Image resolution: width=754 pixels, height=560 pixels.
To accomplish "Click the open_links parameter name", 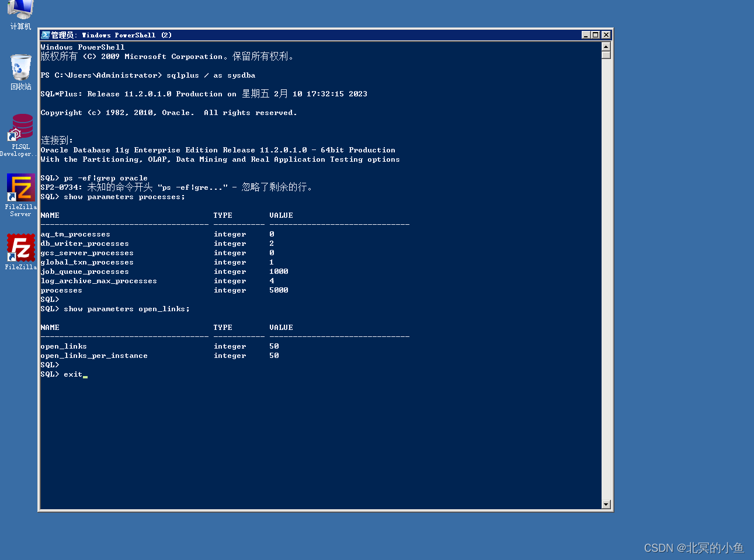I will point(64,346).
